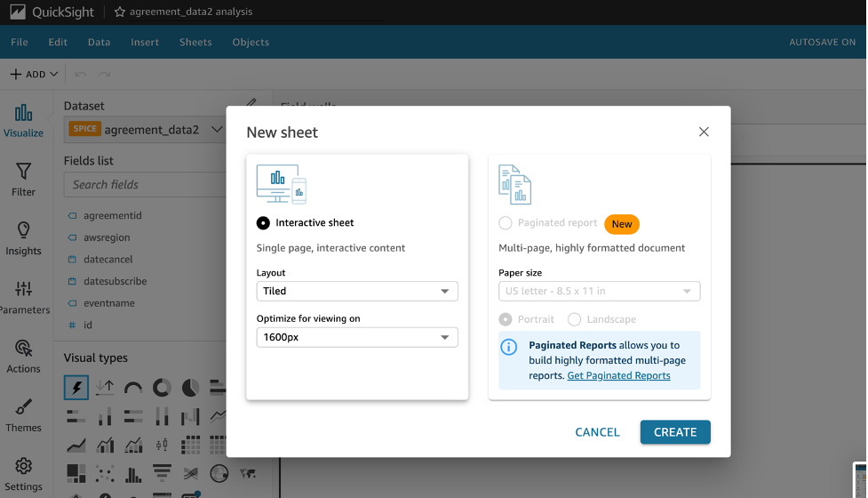The image size is (868, 498).
Task: Select the Interactive sheet radio button
Action: pos(263,222)
